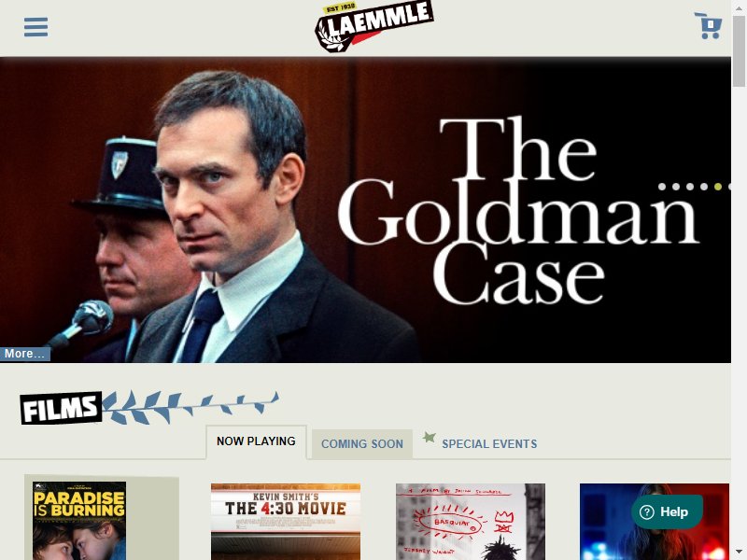747x560 pixels.
Task: Click the More... link on banner
Action: point(25,354)
